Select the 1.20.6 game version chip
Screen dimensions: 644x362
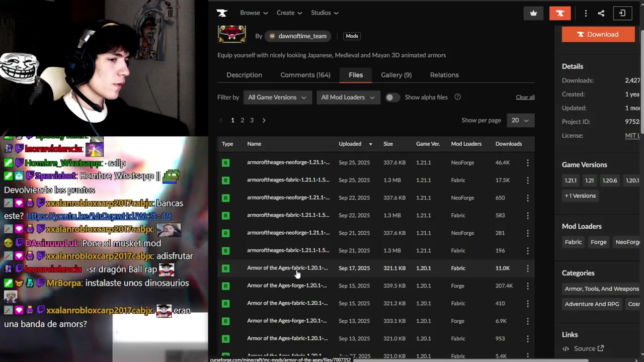(610, 180)
